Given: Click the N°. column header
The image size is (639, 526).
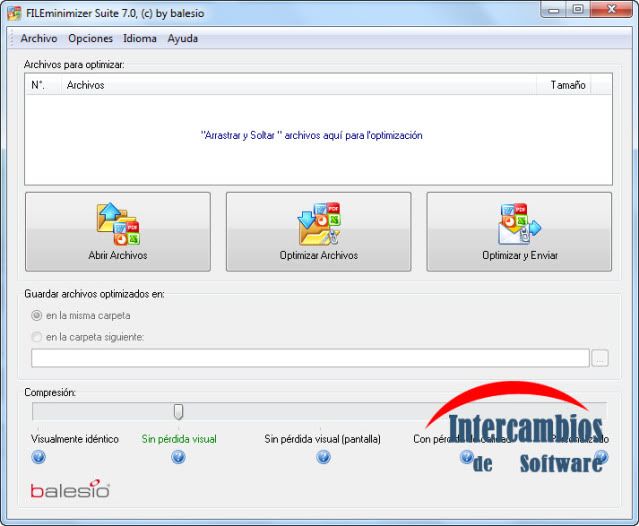Looking at the screenshot, I should [x=43, y=85].
